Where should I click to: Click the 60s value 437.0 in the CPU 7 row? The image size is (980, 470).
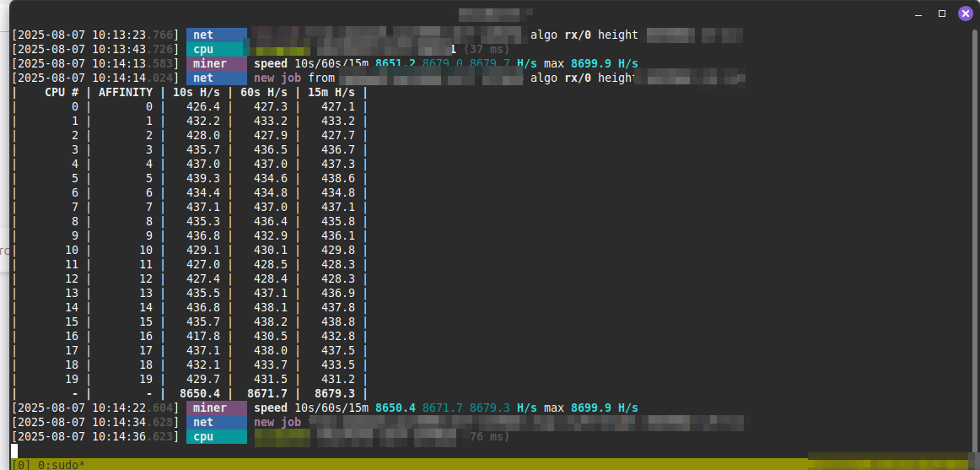(x=271, y=207)
